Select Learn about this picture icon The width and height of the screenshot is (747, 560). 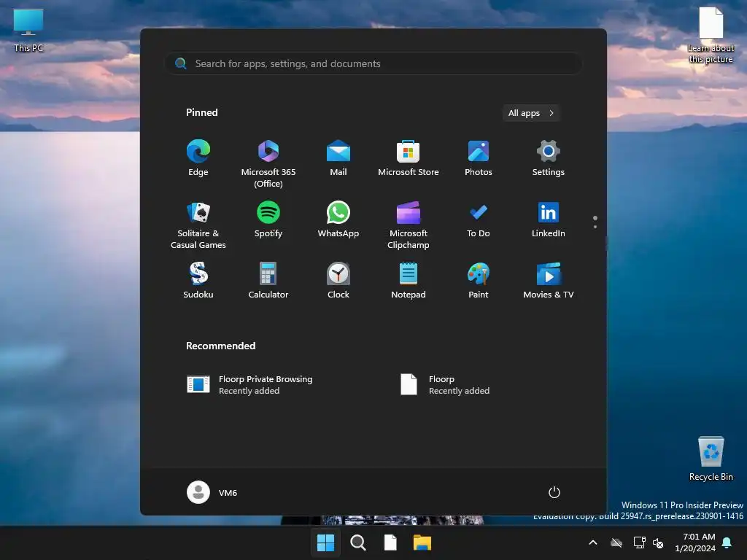point(711,35)
